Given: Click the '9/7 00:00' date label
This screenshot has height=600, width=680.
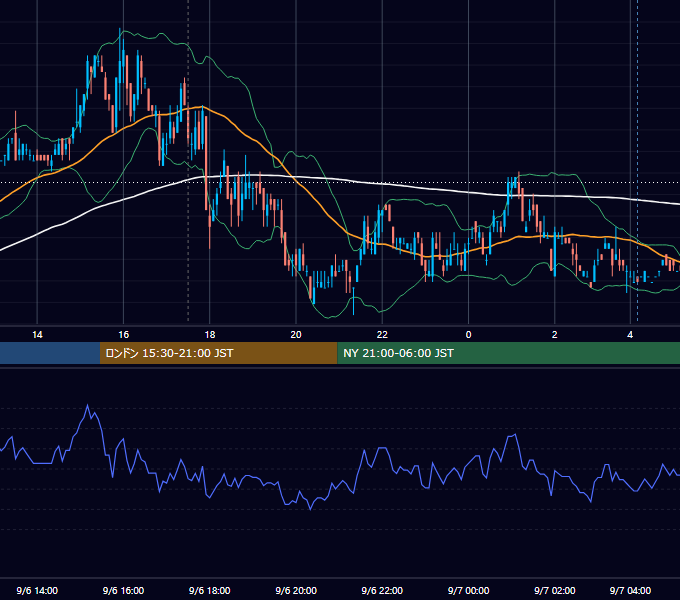Looking at the screenshot, I should point(468,590).
